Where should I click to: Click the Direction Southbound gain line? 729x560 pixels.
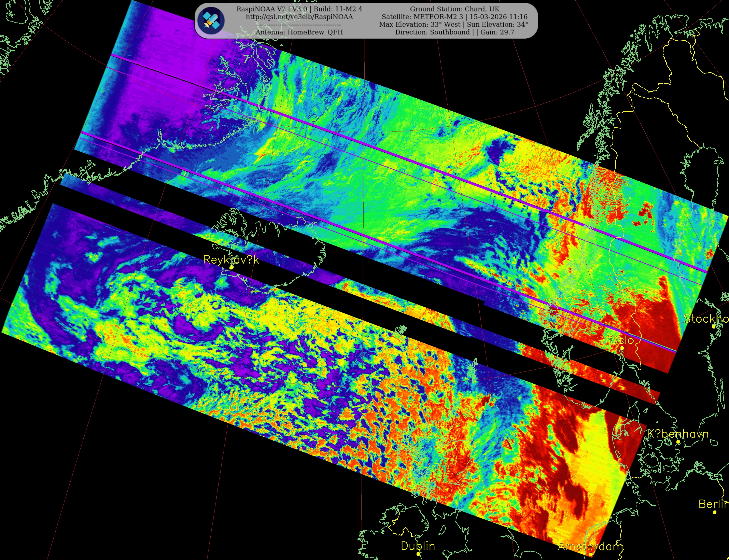click(455, 32)
